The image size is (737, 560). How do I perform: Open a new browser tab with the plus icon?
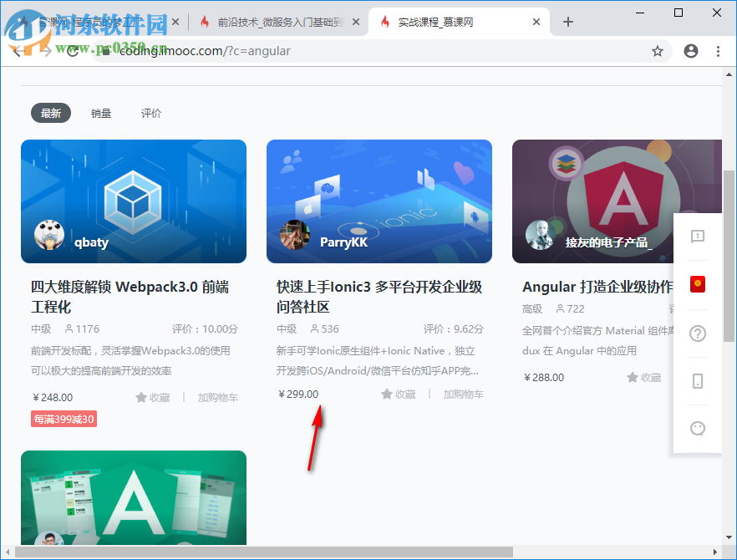pyautogui.click(x=568, y=23)
